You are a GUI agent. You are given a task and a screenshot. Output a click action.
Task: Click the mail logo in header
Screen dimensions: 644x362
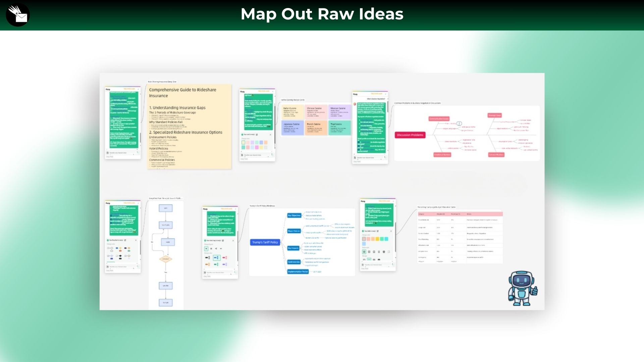(18, 15)
